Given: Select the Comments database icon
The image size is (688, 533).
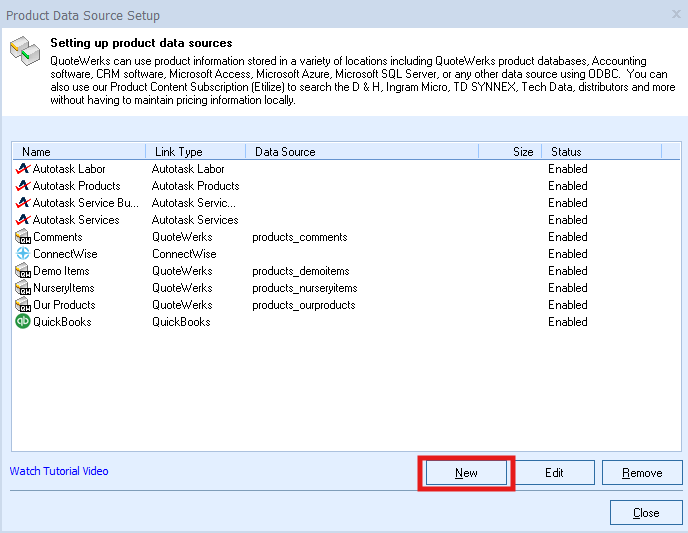Looking at the screenshot, I should point(24,237).
